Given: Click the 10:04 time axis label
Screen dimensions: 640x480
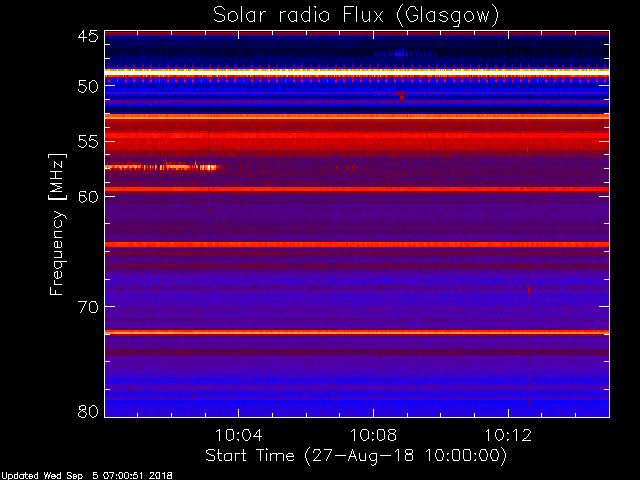Looking at the screenshot, I should 238,435.
